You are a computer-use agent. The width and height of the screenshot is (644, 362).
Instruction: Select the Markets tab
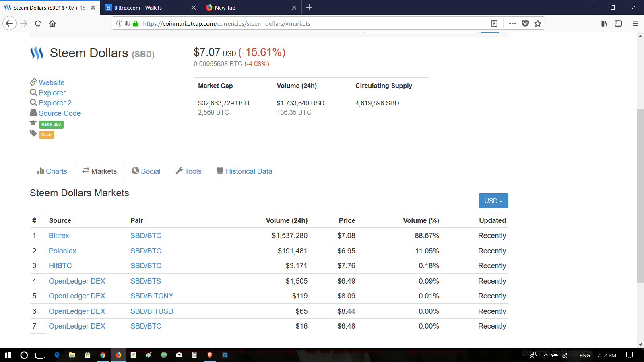click(99, 171)
